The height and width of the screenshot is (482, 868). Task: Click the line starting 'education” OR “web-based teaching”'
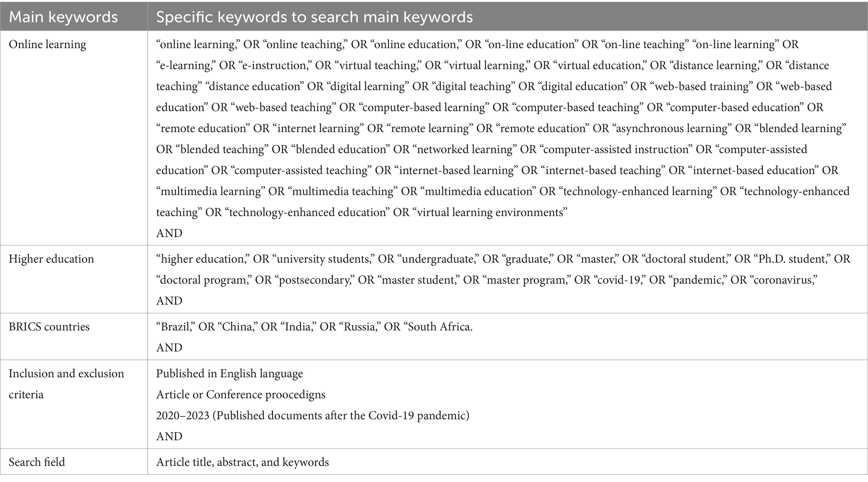(x=490, y=107)
